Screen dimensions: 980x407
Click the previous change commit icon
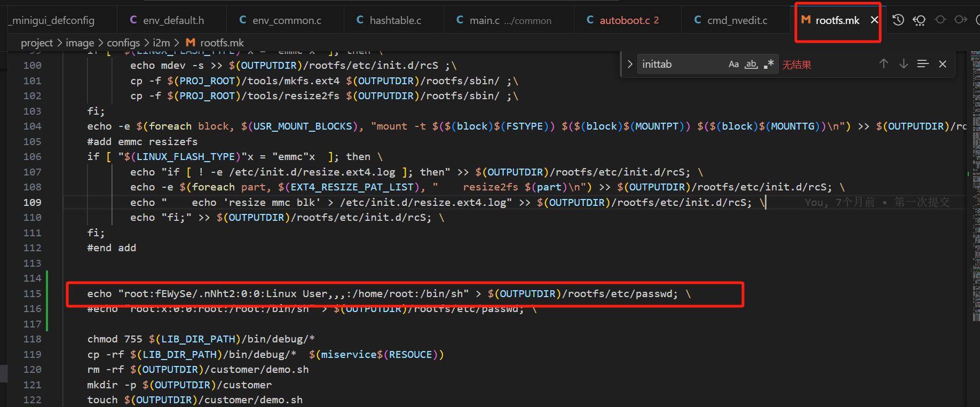[940, 20]
